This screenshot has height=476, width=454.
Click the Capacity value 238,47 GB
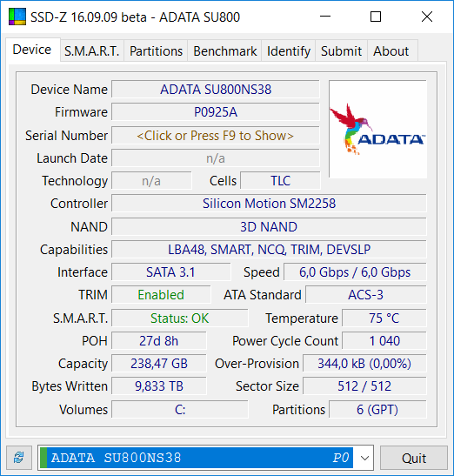(159, 364)
